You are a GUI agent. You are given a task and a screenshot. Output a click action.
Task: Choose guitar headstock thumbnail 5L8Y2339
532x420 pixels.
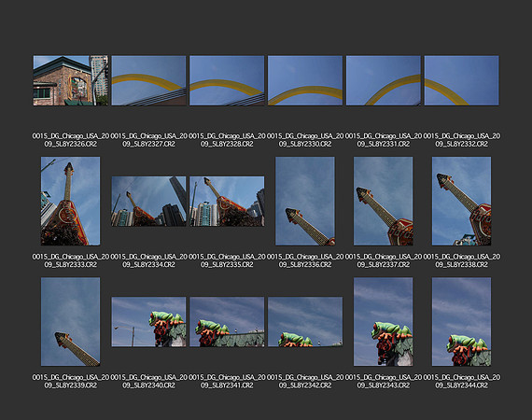coord(71,322)
